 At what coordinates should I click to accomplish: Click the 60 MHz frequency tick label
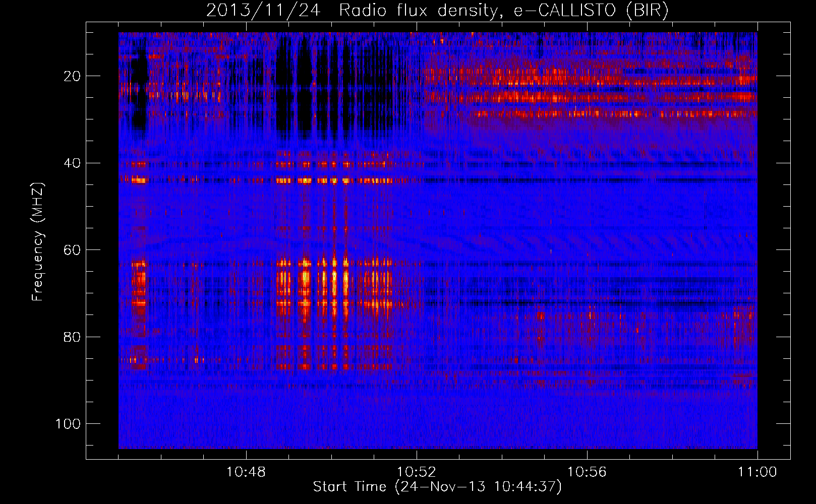(72, 250)
